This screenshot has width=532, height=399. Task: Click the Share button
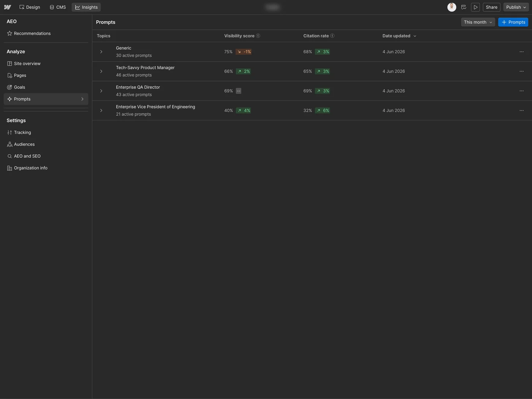pos(491,7)
